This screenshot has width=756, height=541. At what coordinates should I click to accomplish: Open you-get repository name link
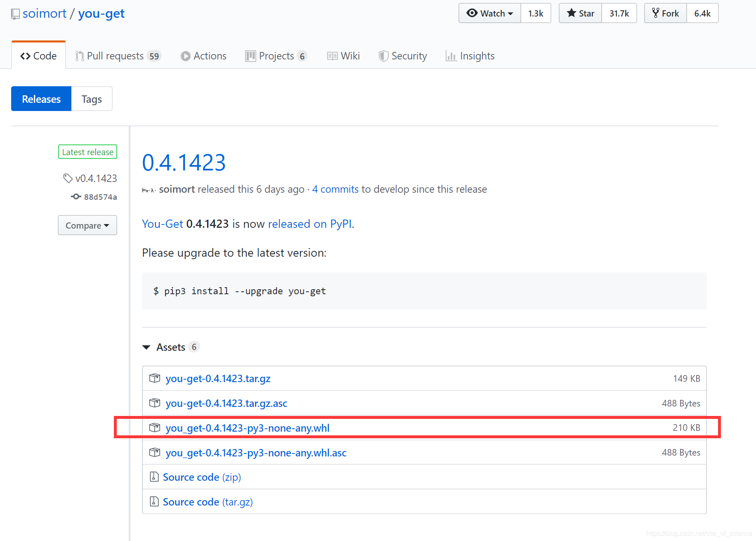101,14
